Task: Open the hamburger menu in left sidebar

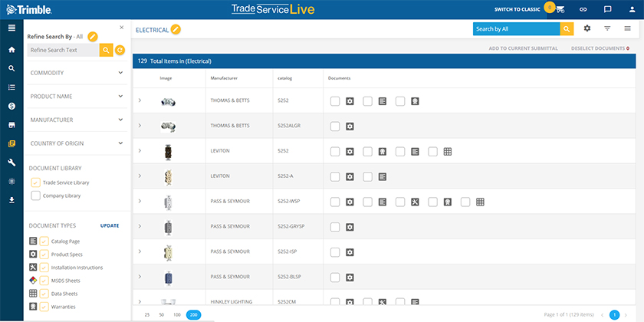Action: coord(11,28)
